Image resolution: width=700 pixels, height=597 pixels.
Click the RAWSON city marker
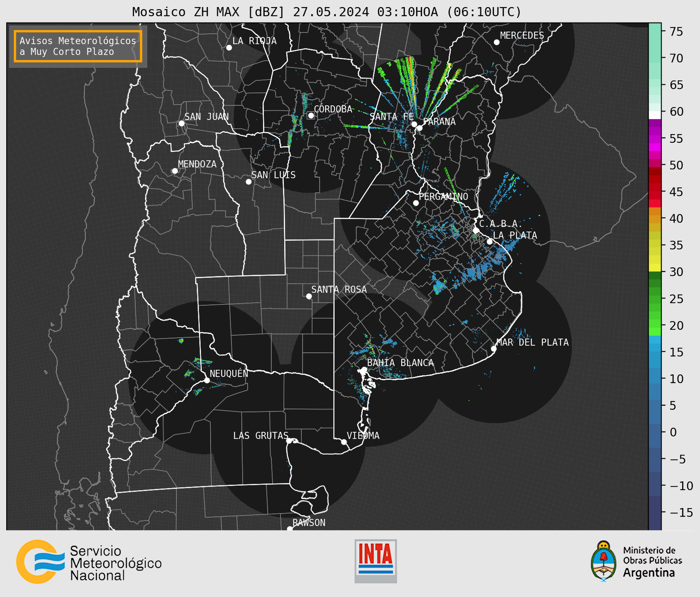290,529
